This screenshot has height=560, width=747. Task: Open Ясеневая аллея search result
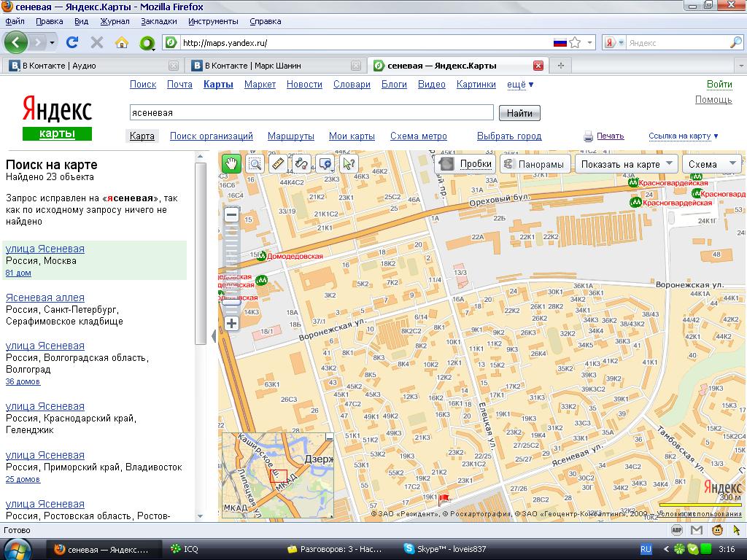(44, 297)
